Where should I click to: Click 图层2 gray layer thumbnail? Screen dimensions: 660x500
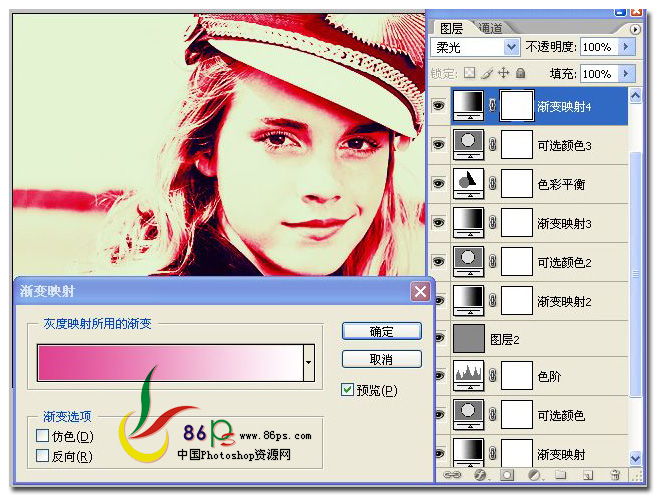(468, 338)
